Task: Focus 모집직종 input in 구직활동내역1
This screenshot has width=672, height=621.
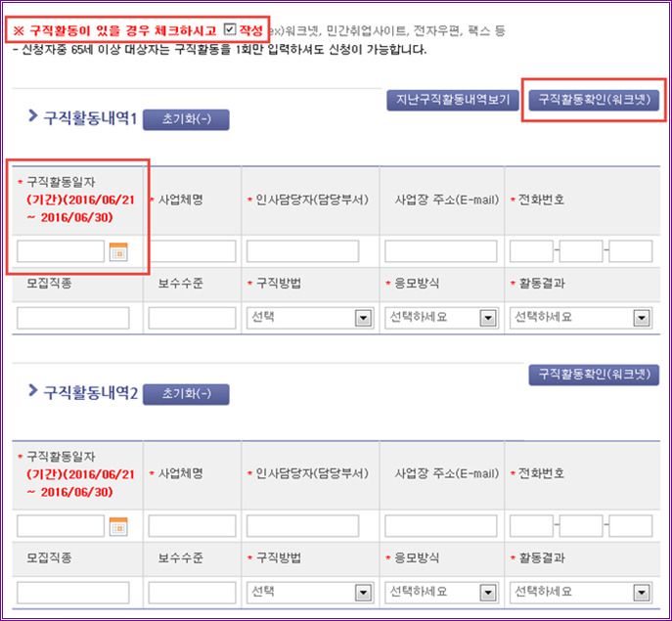Action: [73, 318]
